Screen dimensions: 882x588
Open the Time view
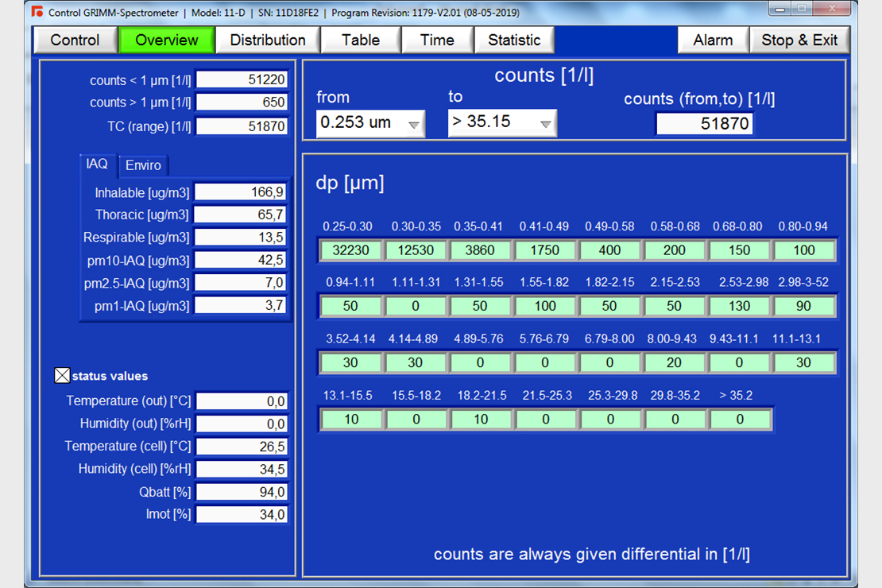[x=437, y=40]
